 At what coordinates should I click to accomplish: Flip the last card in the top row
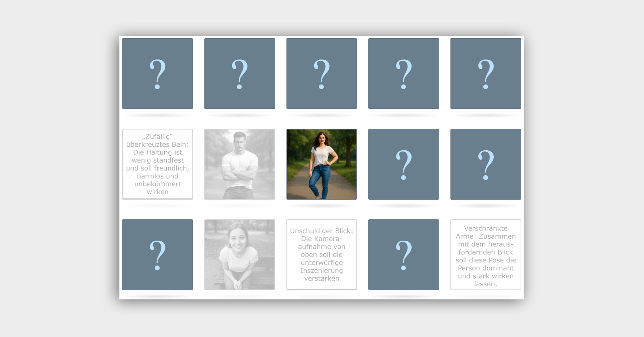[485, 74]
